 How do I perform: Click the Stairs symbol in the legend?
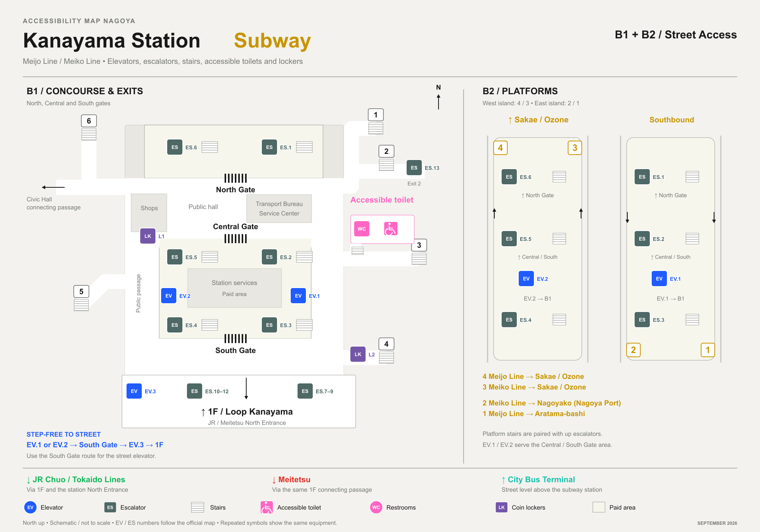[198, 507]
